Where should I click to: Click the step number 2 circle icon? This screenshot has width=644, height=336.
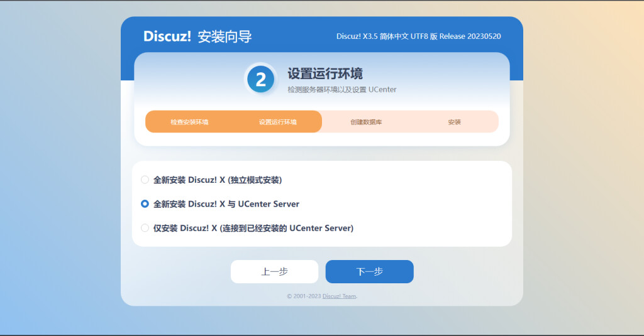coord(261,79)
